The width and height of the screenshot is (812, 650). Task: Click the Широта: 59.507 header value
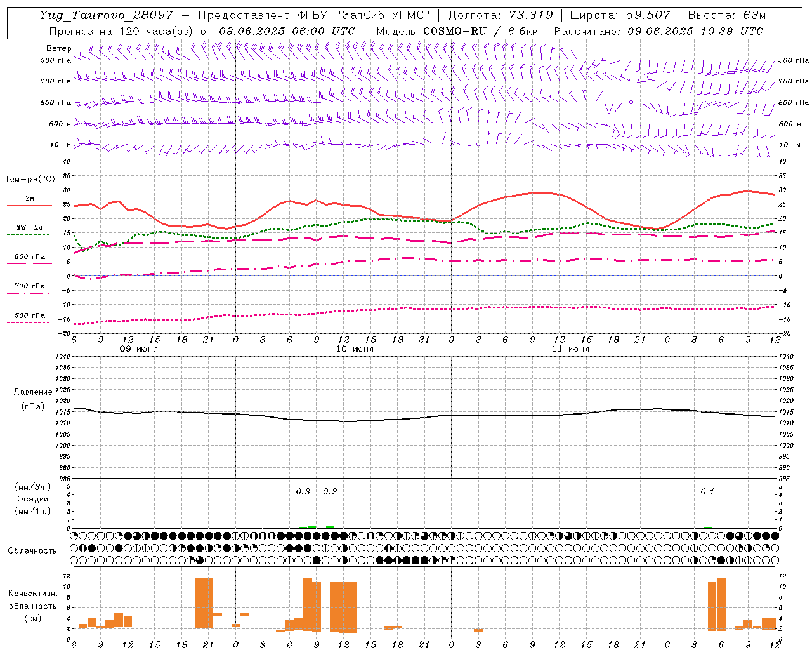619,15
